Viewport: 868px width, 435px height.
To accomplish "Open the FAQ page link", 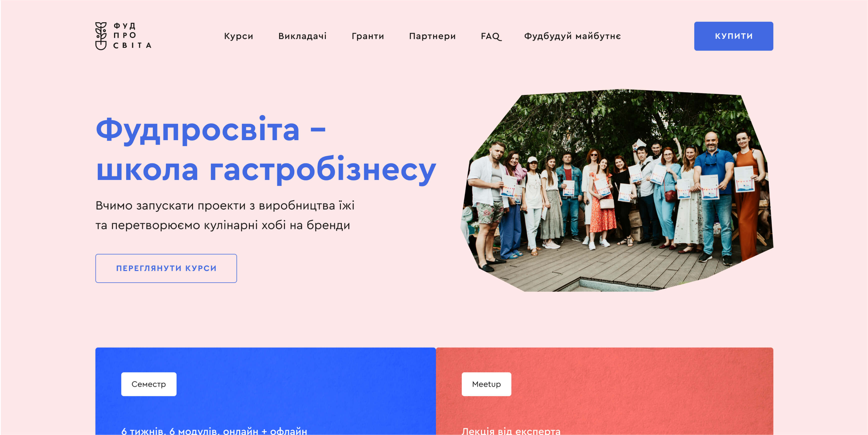I will coord(491,36).
